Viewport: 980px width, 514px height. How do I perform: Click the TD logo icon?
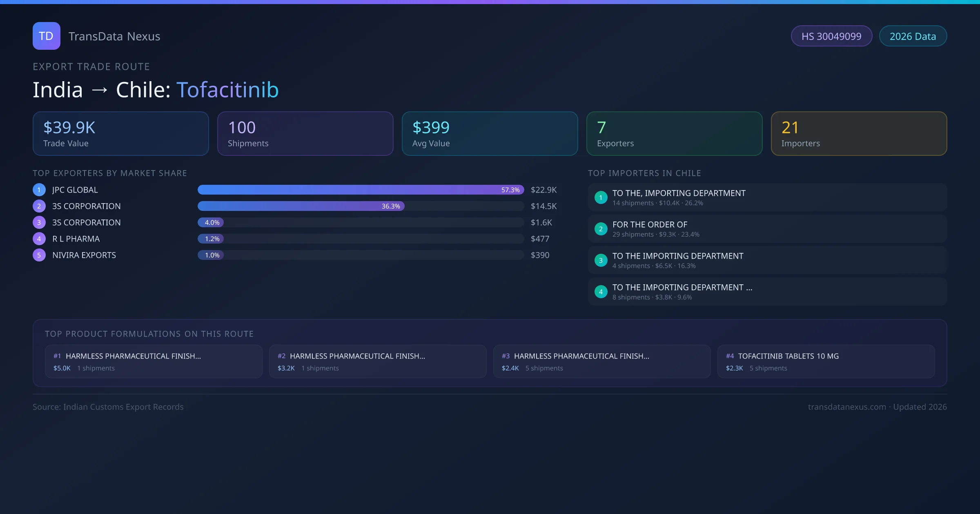pos(46,36)
